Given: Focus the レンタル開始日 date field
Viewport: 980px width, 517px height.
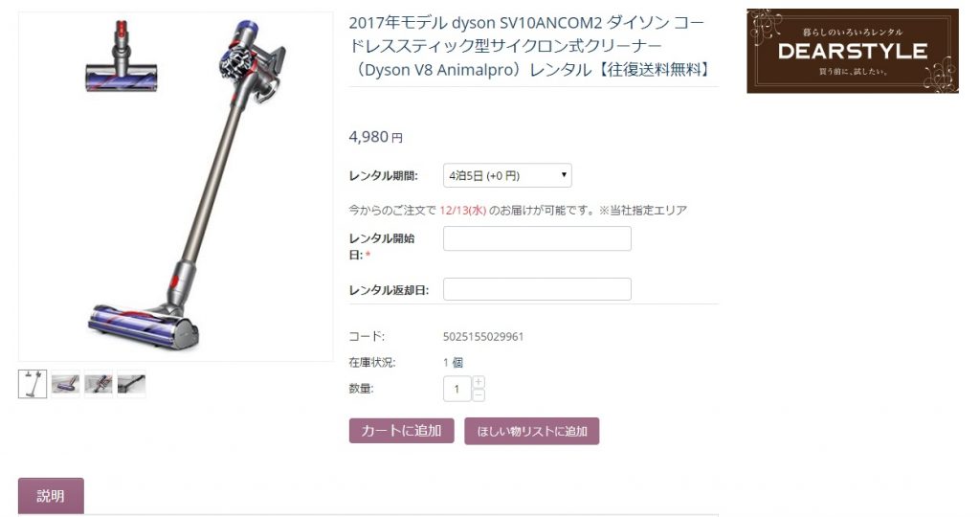Looking at the screenshot, I should click(537, 238).
